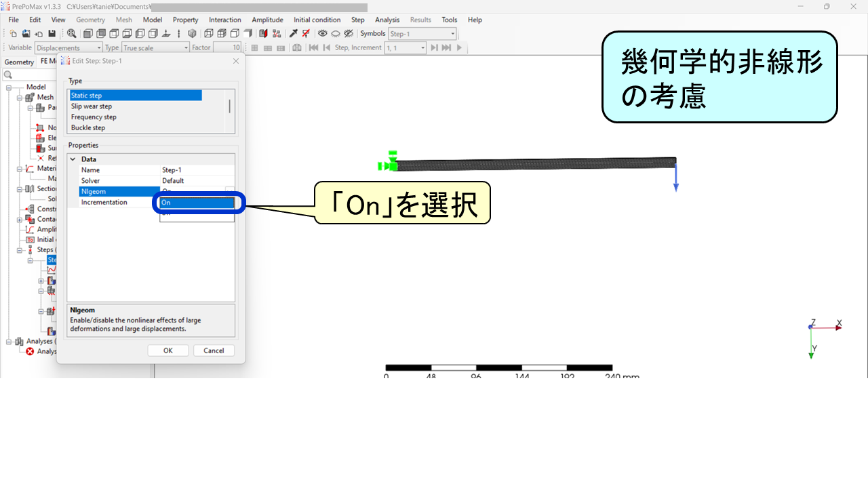Select Static step in Type list

[136, 96]
